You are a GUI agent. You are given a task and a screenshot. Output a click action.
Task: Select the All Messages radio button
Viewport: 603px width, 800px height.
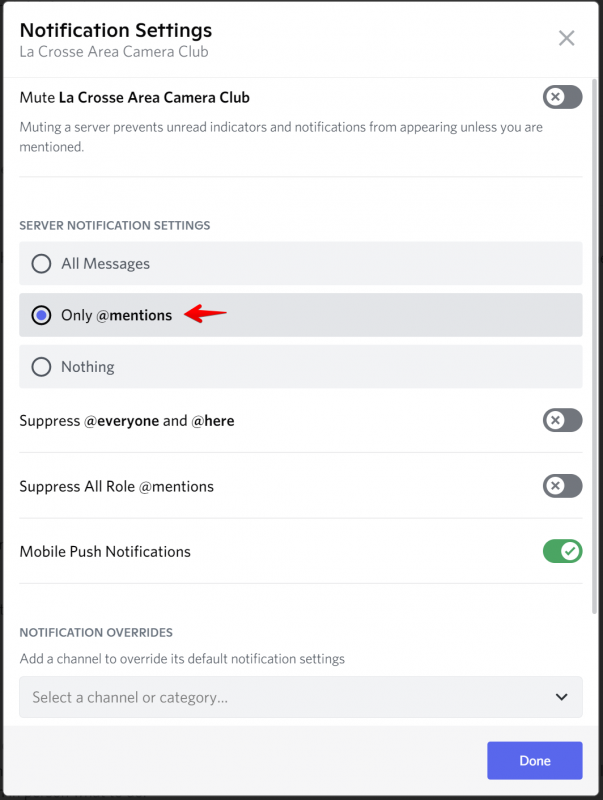point(41,263)
